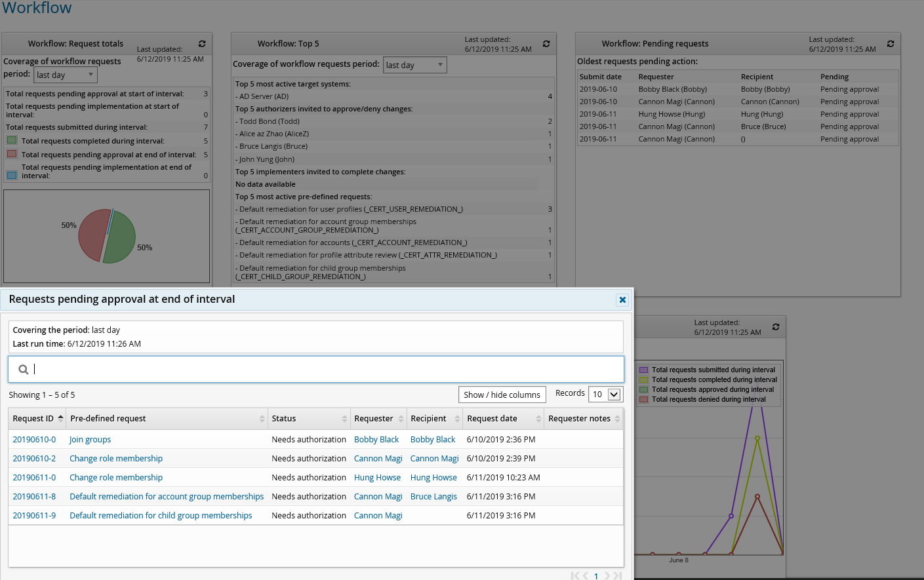Refresh the Workflow: Request totals panel

(x=202, y=44)
